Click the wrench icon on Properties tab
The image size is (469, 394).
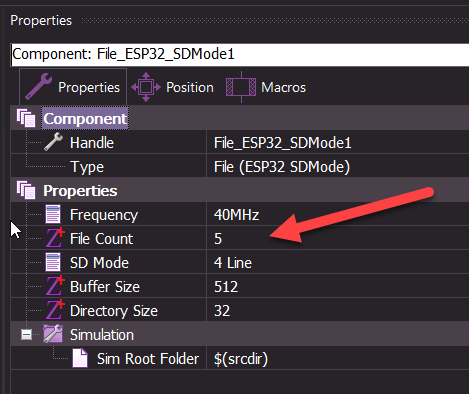[39, 87]
